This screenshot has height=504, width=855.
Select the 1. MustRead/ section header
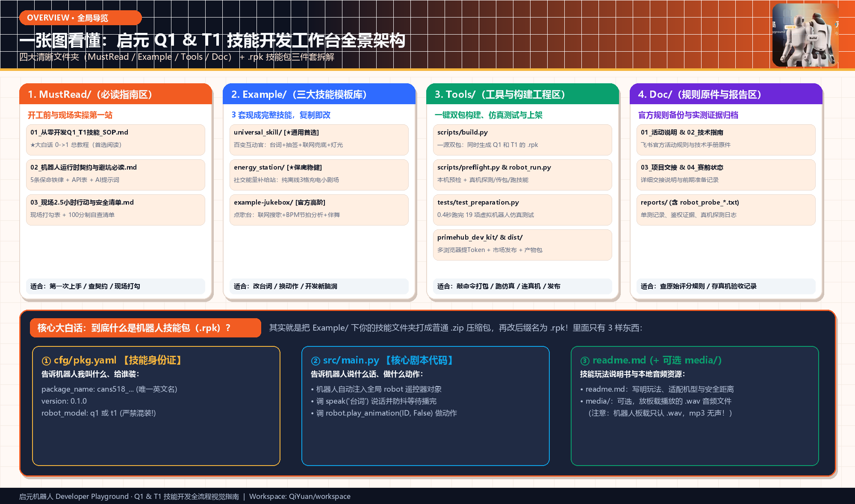tap(115, 94)
